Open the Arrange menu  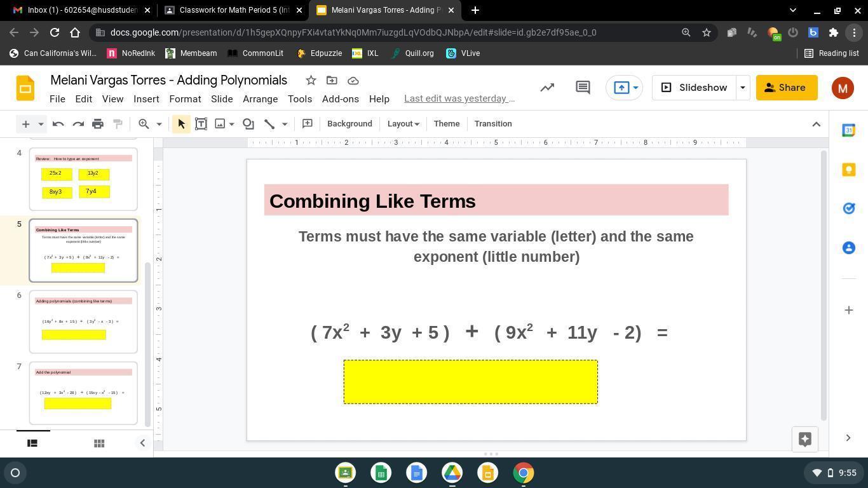pos(260,99)
